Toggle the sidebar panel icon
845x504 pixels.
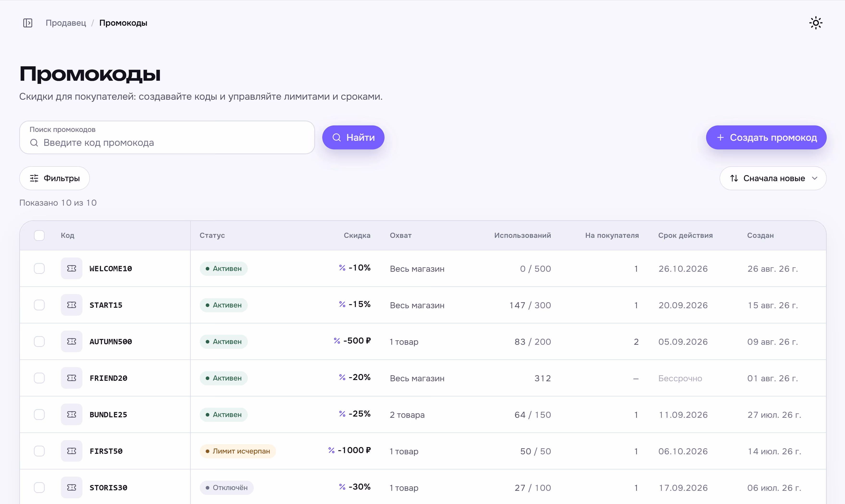28,23
